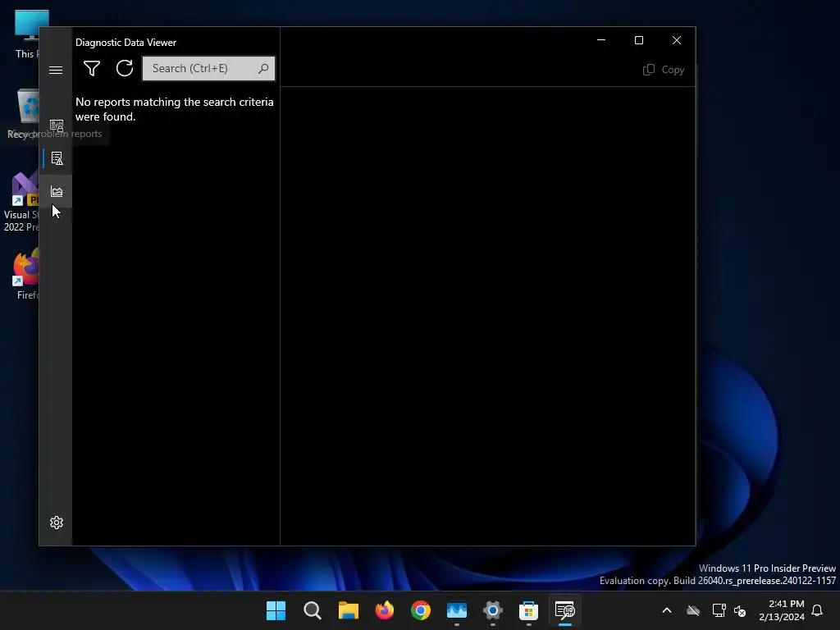Viewport: 840px width, 630px height.
Task: Maximize the Diagnostic Data Viewer window
Action: (638, 40)
